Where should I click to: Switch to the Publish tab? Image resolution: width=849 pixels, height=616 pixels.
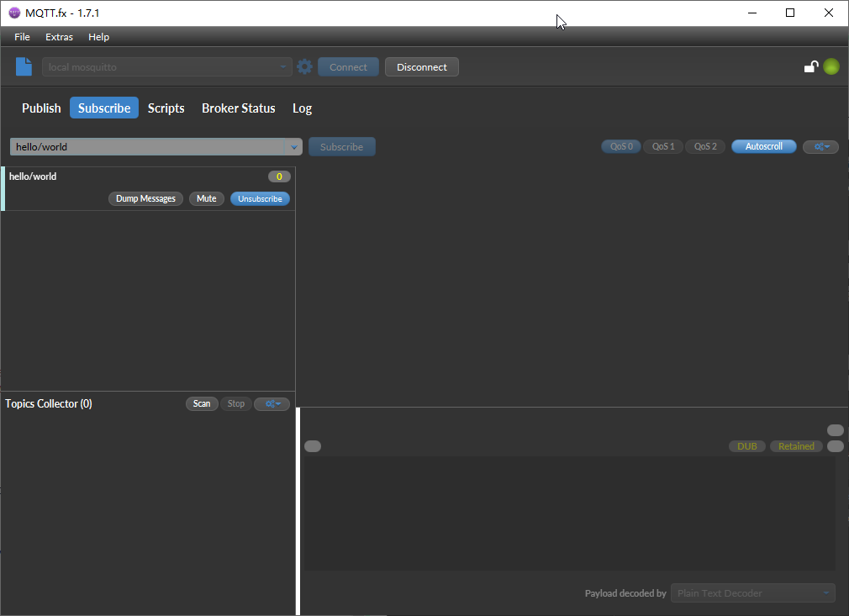pyautogui.click(x=41, y=108)
